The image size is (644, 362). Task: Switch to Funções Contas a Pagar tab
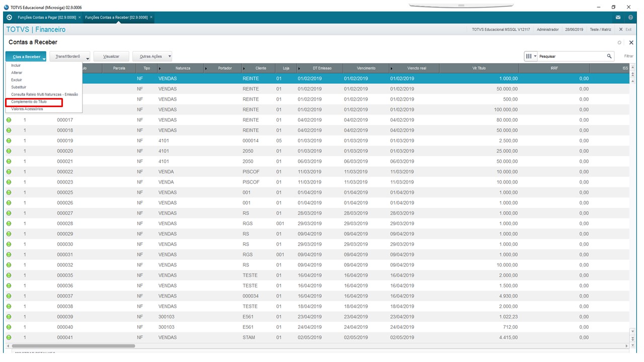pyautogui.click(x=47, y=17)
